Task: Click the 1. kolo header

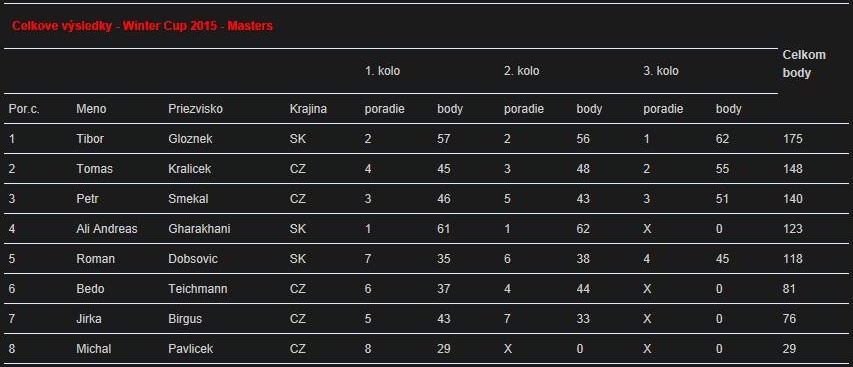Action: (382, 71)
